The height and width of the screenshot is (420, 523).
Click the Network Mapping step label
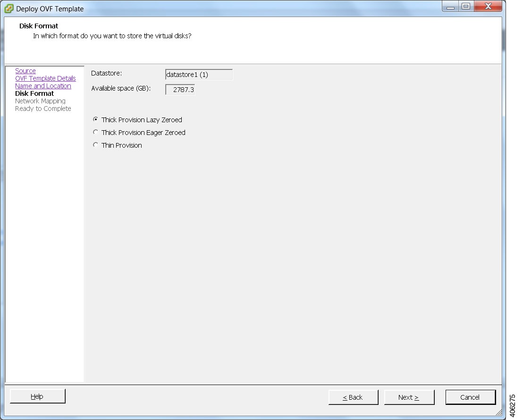coord(41,101)
